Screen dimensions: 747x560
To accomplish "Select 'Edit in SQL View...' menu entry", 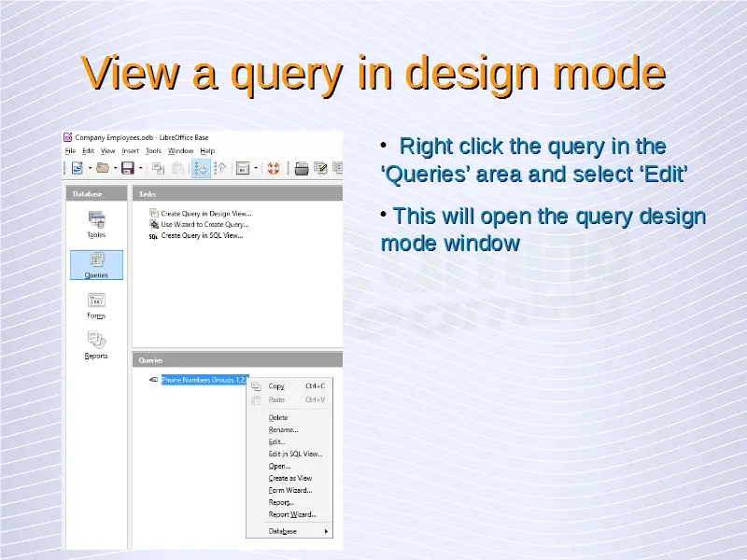I will click(295, 454).
